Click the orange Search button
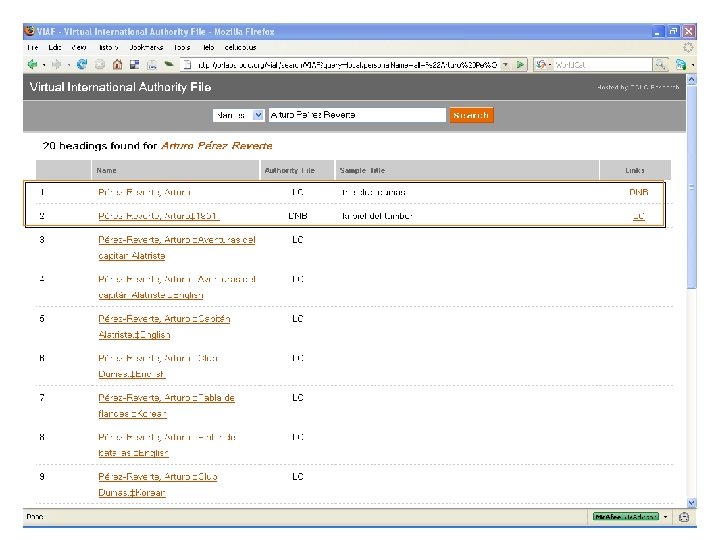The image size is (720, 540). pos(471,115)
